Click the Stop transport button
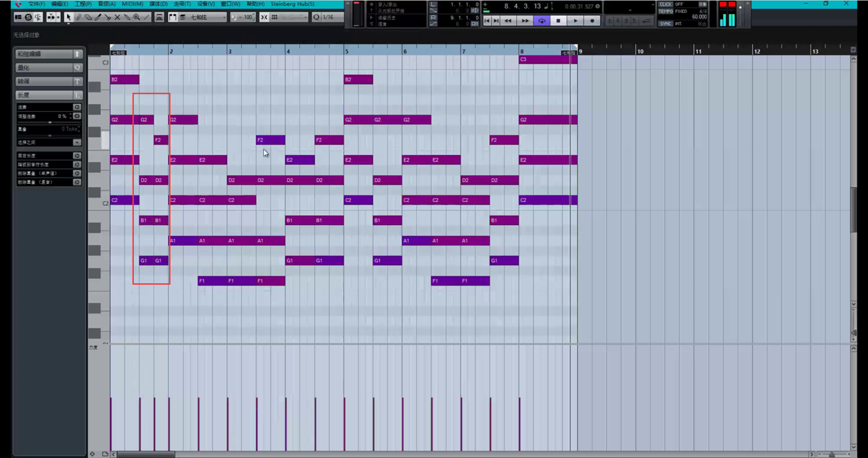 pyautogui.click(x=558, y=21)
